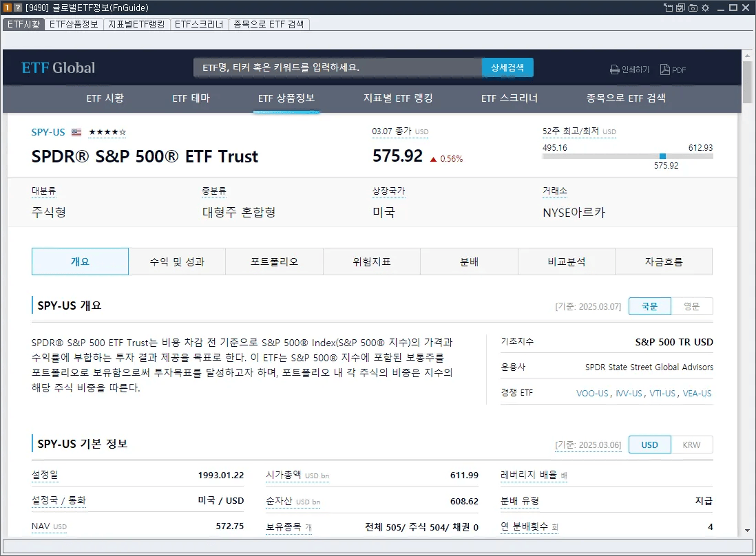This screenshot has height=556, width=756.
Task: Click the VTI-US competitor ETF link
Action: (x=662, y=393)
